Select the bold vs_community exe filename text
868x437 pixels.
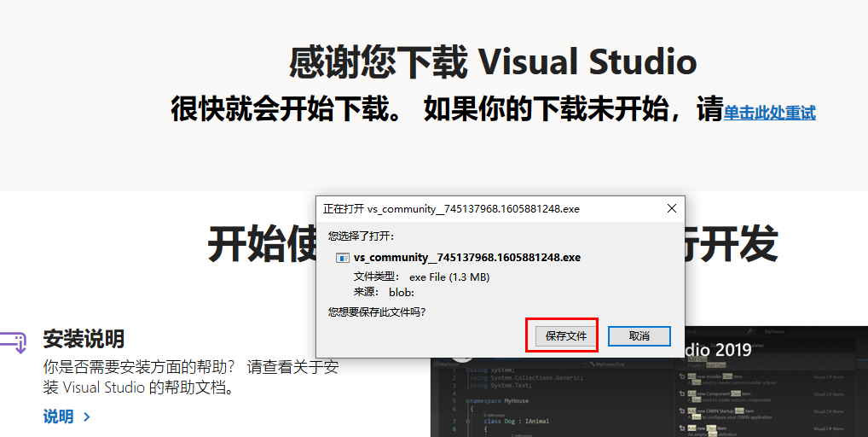click(x=467, y=258)
